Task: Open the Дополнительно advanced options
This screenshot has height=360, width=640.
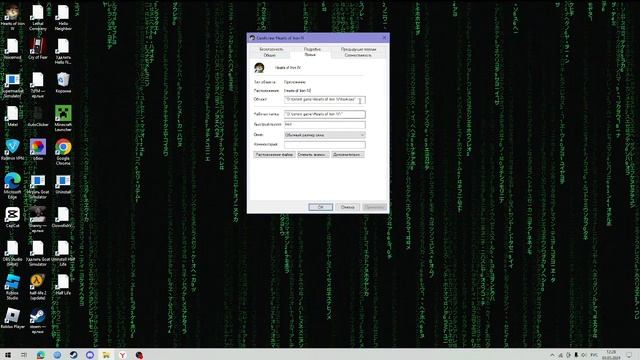Action: [x=347, y=155]
